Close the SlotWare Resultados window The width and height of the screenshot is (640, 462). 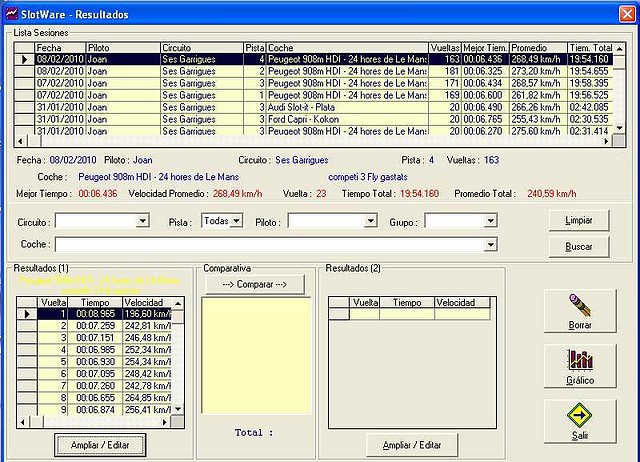coord(627,14)
